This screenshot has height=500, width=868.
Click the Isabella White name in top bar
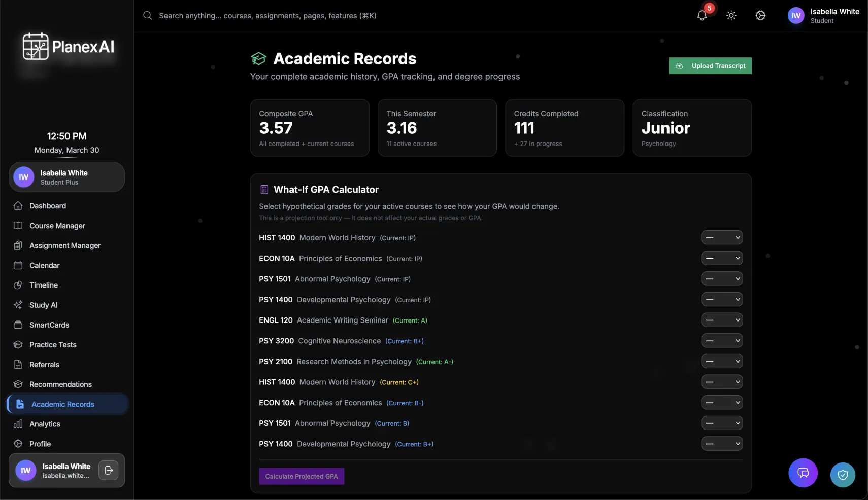pyautogui.click(x=835, y=11)
